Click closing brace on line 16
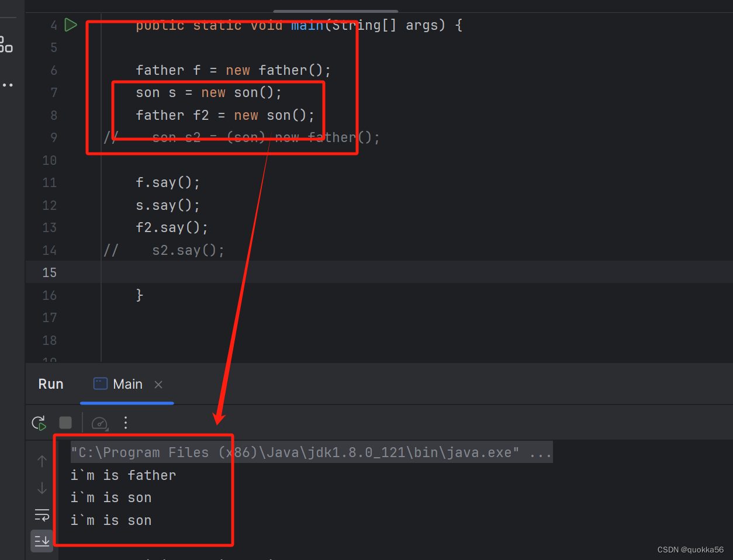The image size is (733, 560). (139, 295)
